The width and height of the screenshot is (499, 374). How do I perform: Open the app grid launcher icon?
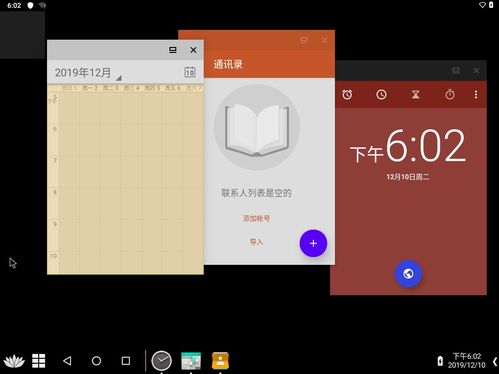coord(39,361)
